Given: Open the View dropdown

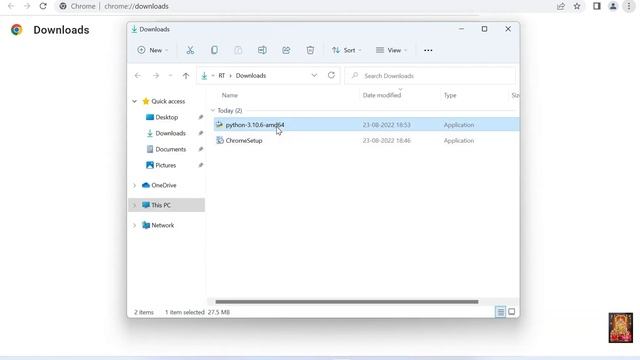Looking at the screenshot, I should [391, 50].
